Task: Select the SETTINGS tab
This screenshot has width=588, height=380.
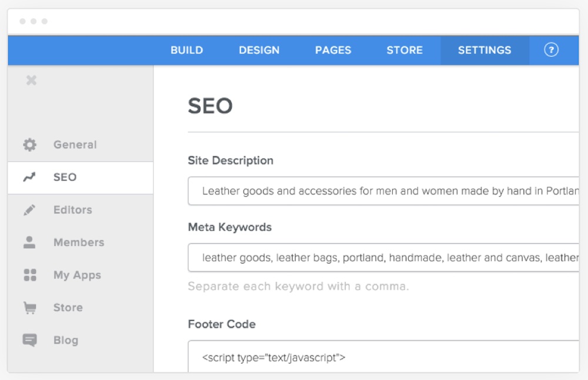Action: [485, 51]
